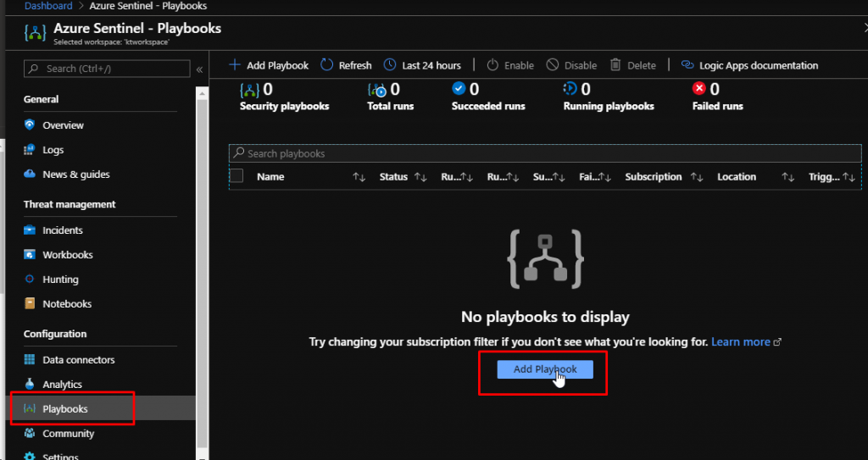This screenshot has width=868, height=460.
Task: Select the Incidents briefcase icon
Action: click(30, 230)
